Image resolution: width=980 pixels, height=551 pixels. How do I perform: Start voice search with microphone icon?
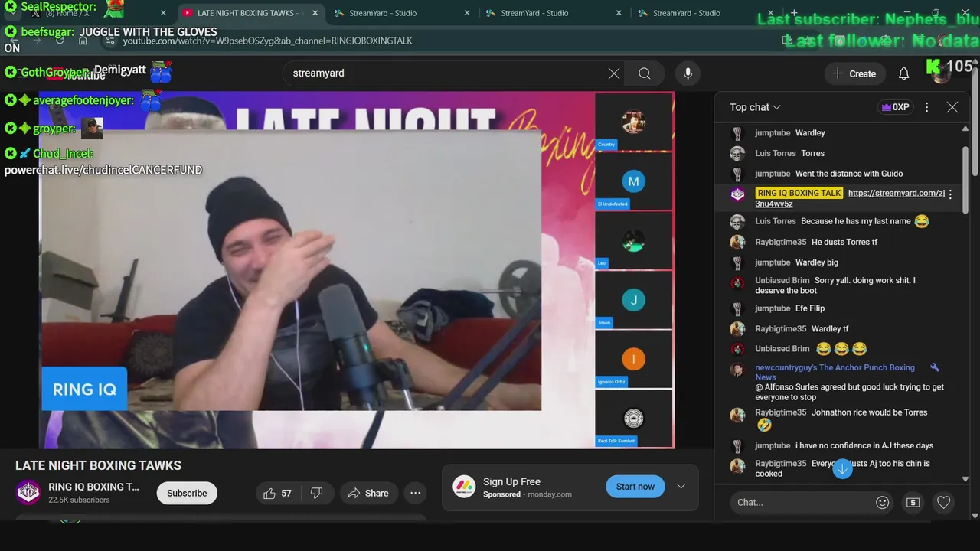point(688,73)
